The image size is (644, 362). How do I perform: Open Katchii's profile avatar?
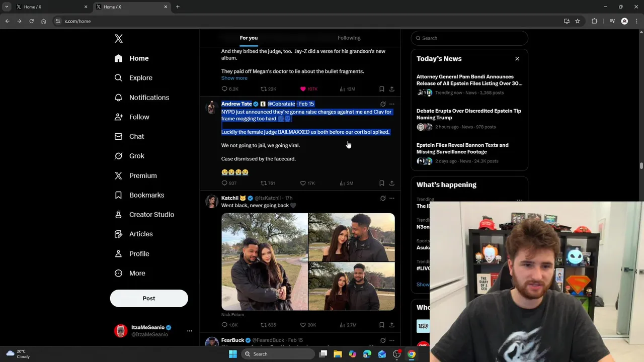(x=212, y=202)
